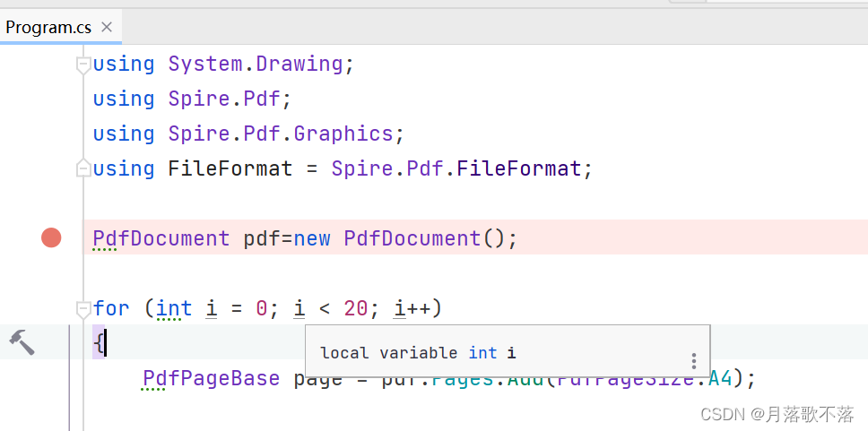This screenshot has width=868, height=431.
Task: Click 'local variable int i' tooltip text
Action: point(418,352)
